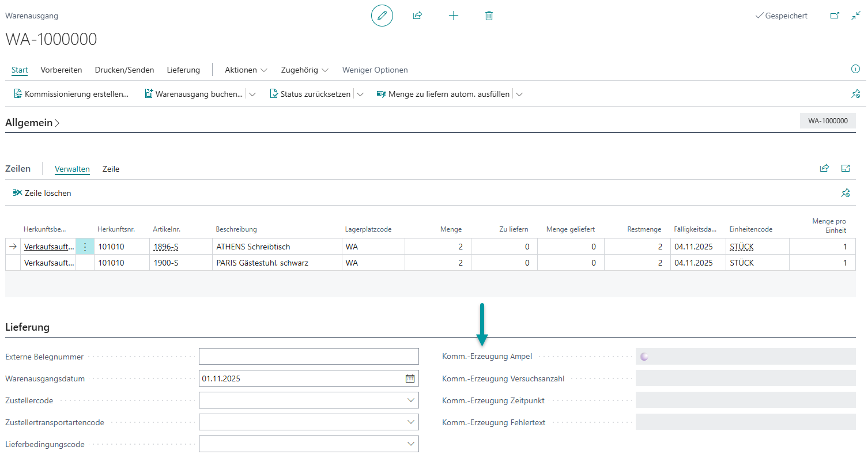
Task: Open the Zustellercode dropdown
Action: 410,400
